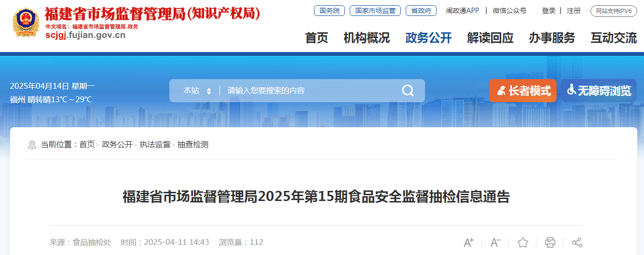This screenshot has height=255, width=644.
Task: Click the star favorite icon
Action: (523, 242)
